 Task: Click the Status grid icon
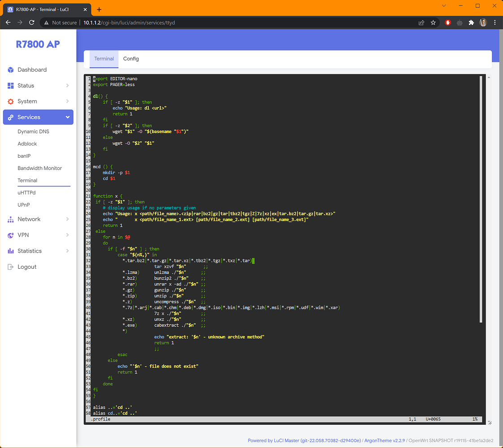point(11,86)
